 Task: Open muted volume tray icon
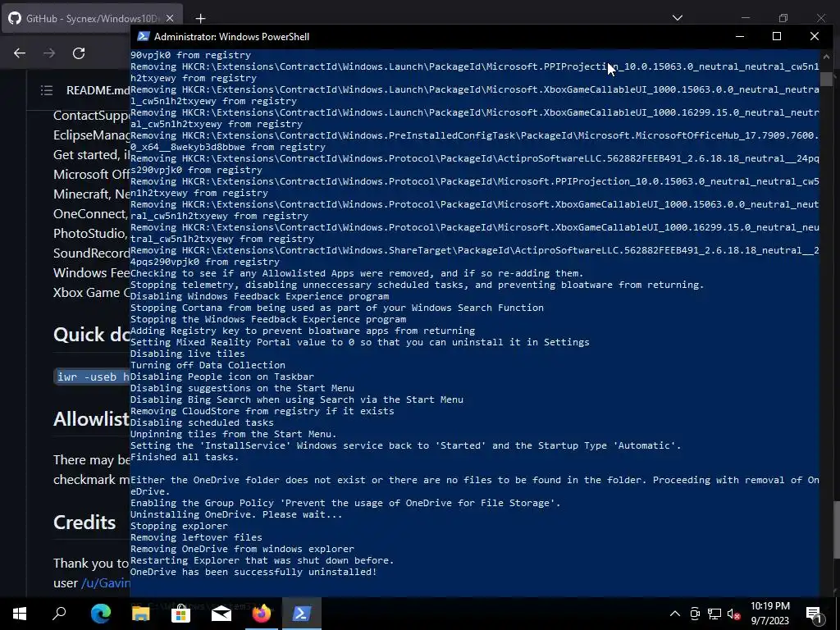[x=733, y=614]
